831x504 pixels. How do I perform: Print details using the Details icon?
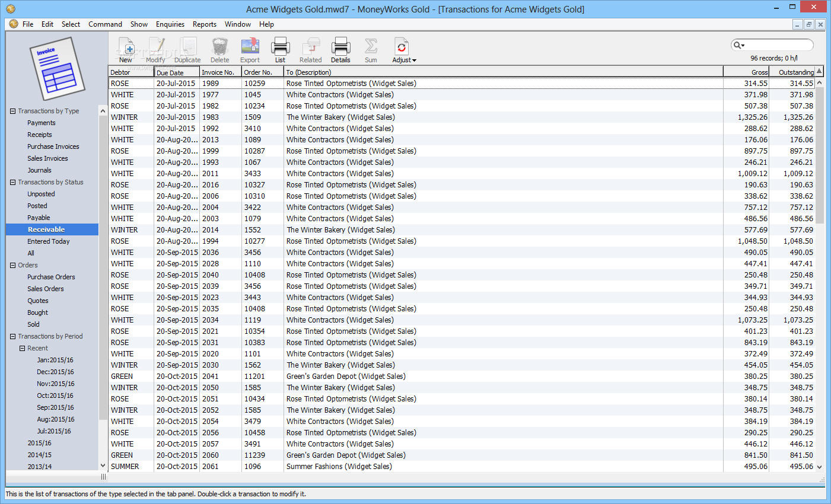(340, 50)
